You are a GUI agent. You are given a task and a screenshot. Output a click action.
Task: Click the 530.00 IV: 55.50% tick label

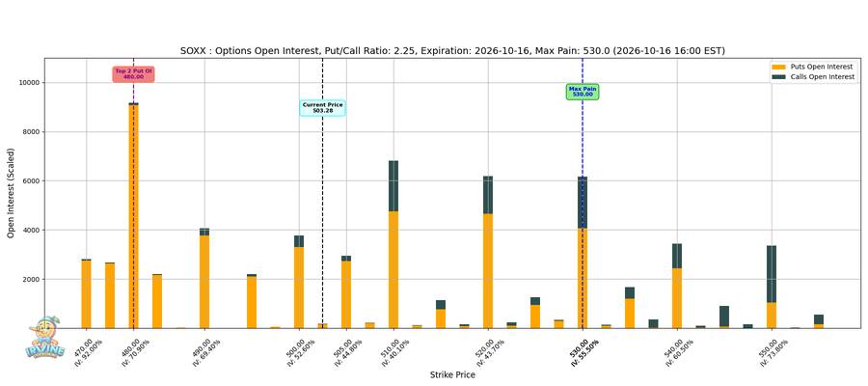click(x=583, y=351)
